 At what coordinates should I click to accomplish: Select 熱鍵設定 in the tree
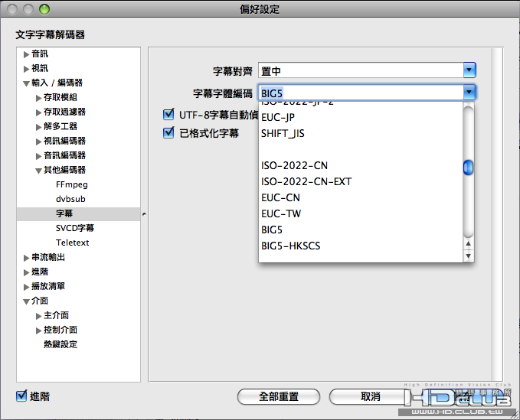[x=61, y=344]
